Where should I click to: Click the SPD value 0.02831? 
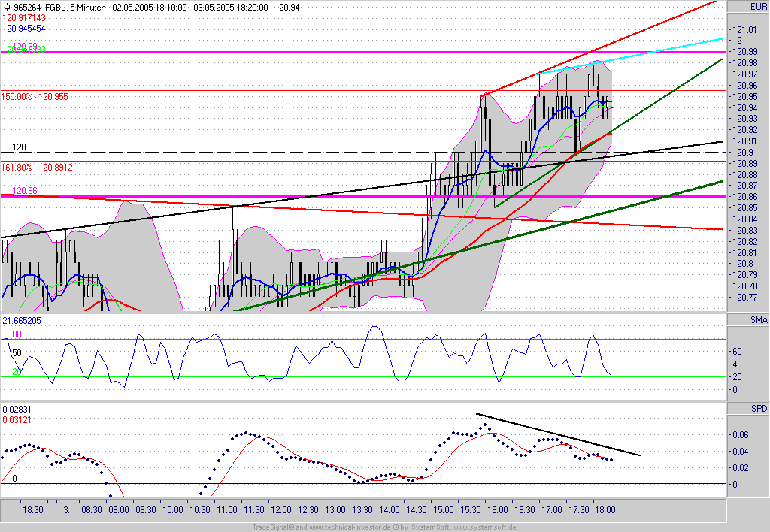(x=17, y=410)
